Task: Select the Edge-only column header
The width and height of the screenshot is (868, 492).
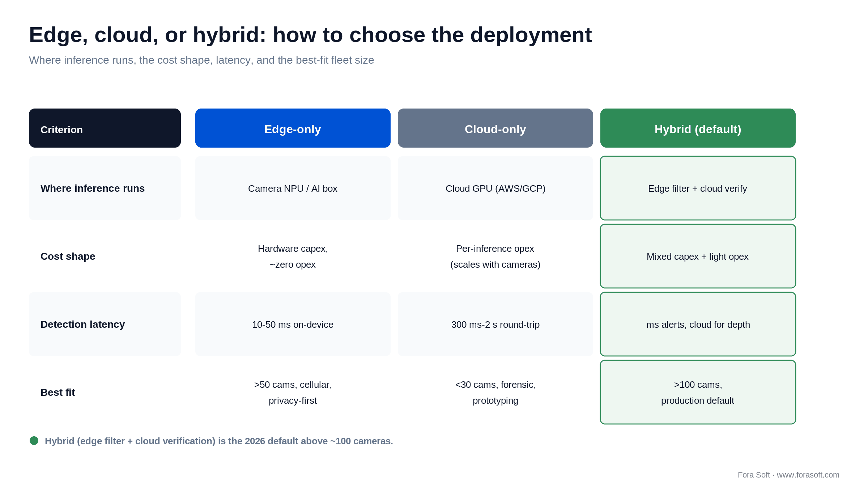Action: pos(293,128)
